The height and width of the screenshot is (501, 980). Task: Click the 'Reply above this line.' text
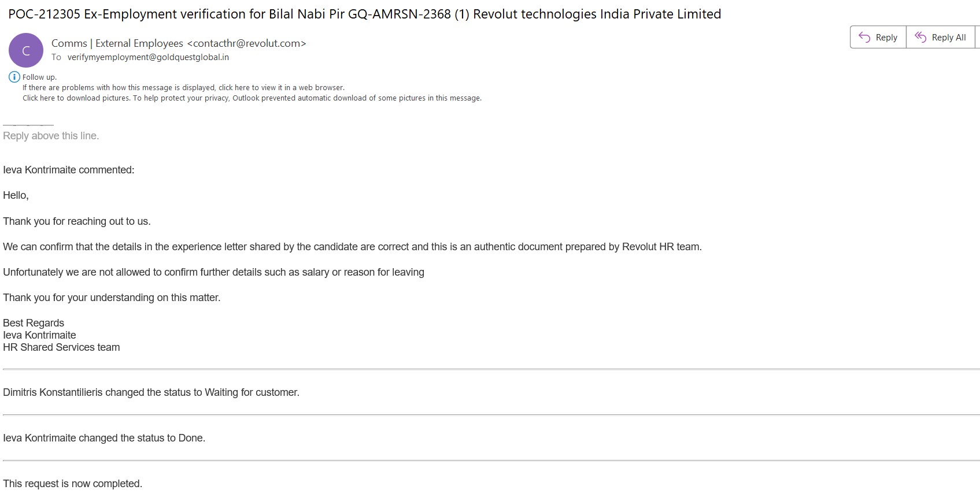(x=51, y=136)
